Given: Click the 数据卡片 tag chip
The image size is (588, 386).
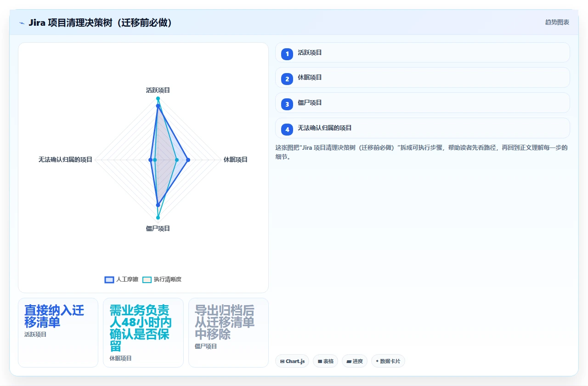Looking at the screenshot, I should point(388,361).
